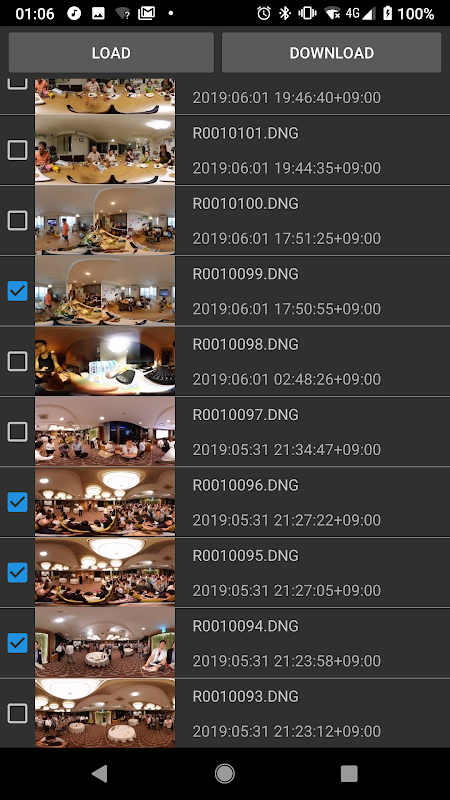This screenshot has height=800, width=450.
Task: Tap the Bluetooth status bar icon
Action: [x=285, y=13]
